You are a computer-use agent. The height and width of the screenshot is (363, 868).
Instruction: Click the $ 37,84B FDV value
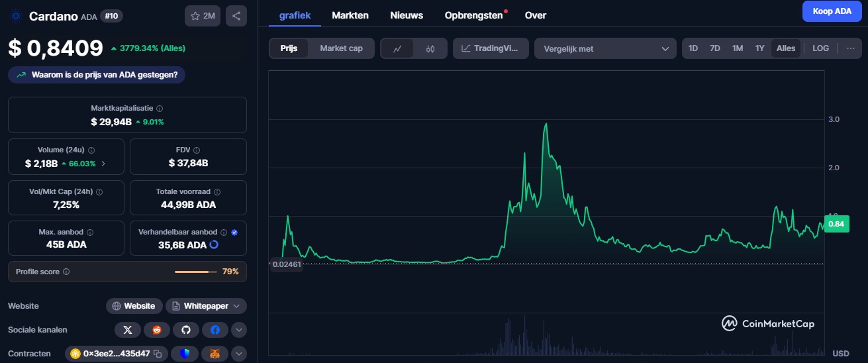[x=188, y=163]
